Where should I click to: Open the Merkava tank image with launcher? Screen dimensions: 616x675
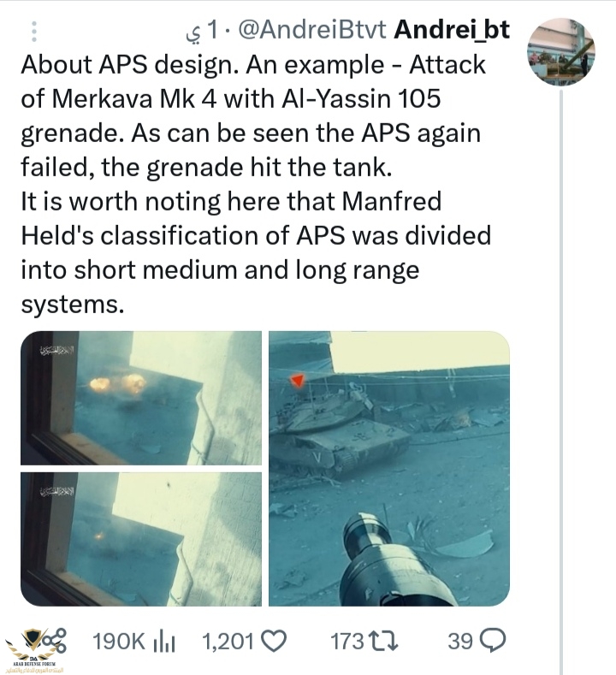[x=389, y=469]
